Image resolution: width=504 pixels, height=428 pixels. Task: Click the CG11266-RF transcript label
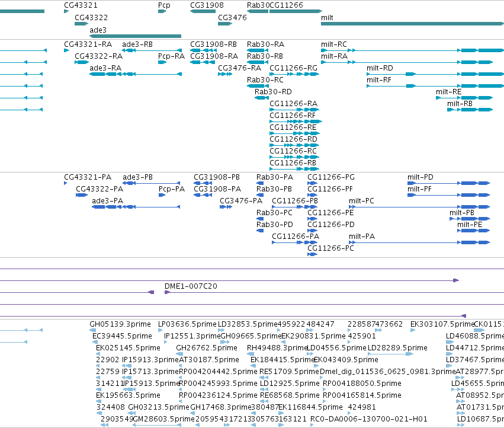pos(293,116)
